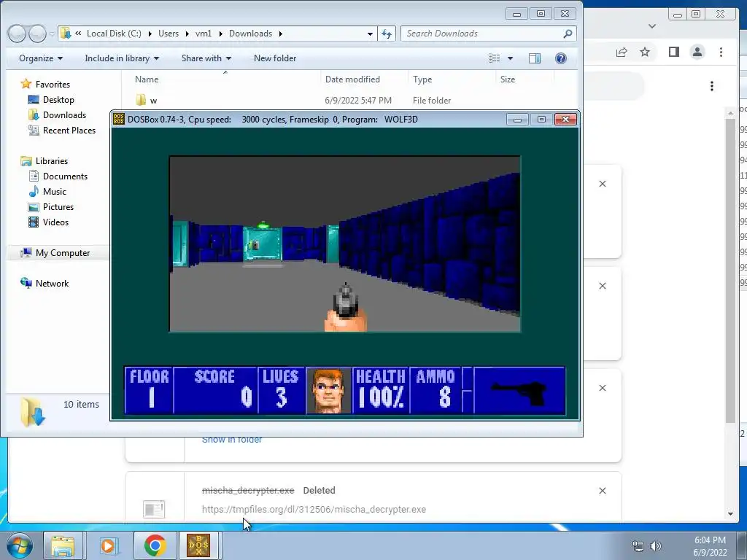Click the vm1 breadcrumb segment
747x560 pixels.
click(204, 34)
